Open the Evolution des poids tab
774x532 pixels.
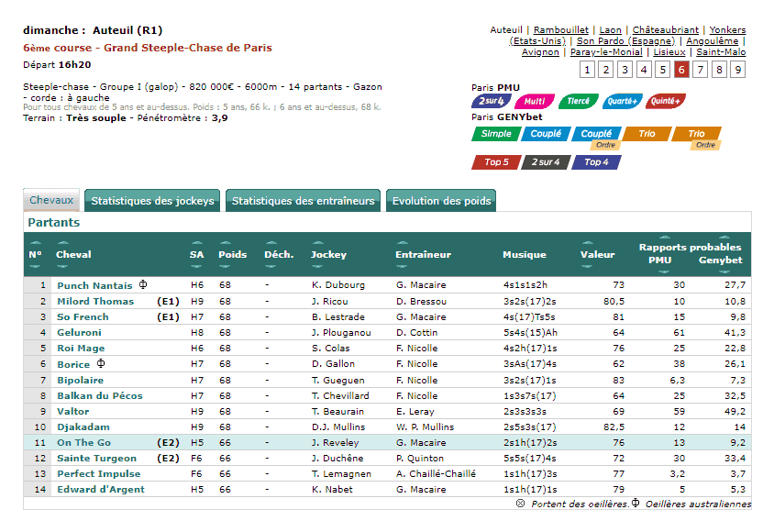(x=442, y=201)
